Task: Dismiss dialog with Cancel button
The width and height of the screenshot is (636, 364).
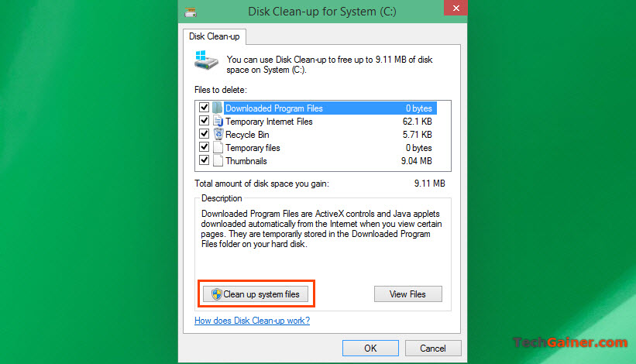Action: pyautogui.click(x=433, y=349)
